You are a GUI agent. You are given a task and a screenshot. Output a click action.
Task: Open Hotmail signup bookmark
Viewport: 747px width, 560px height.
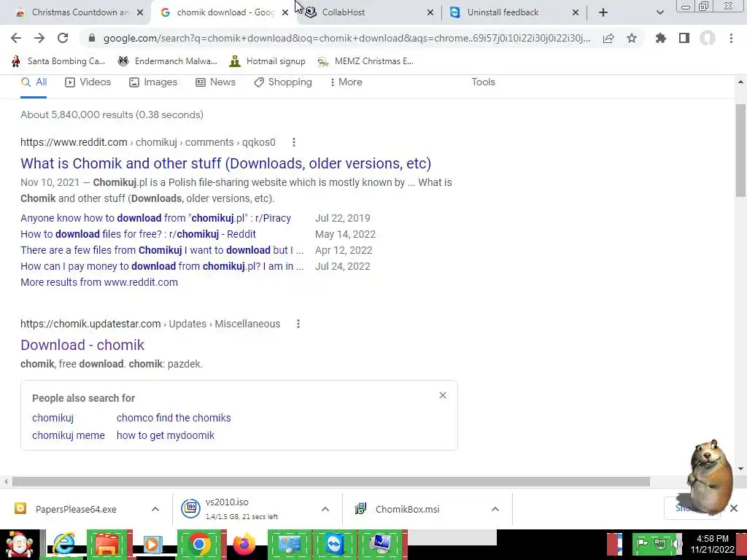point(267,61)
